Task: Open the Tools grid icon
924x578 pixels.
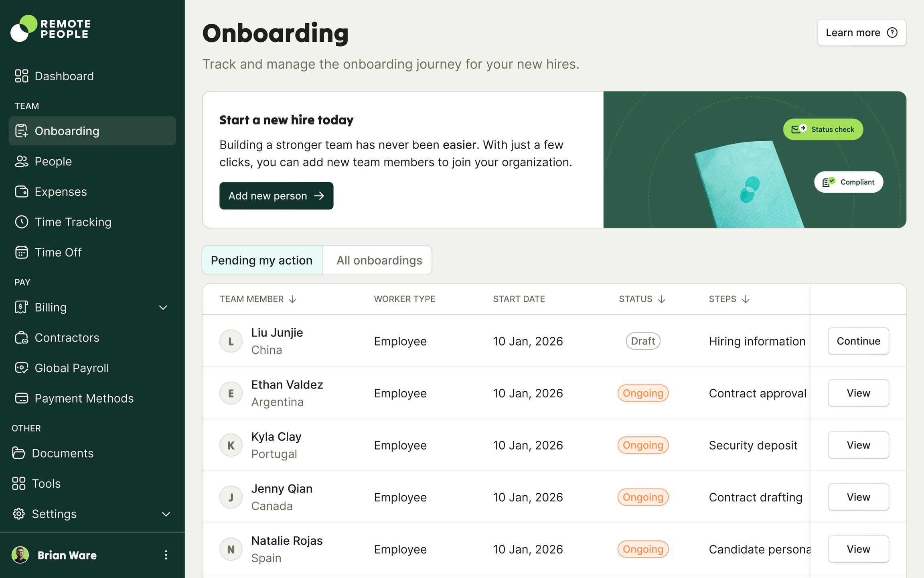Action: [x=18, y=483]
